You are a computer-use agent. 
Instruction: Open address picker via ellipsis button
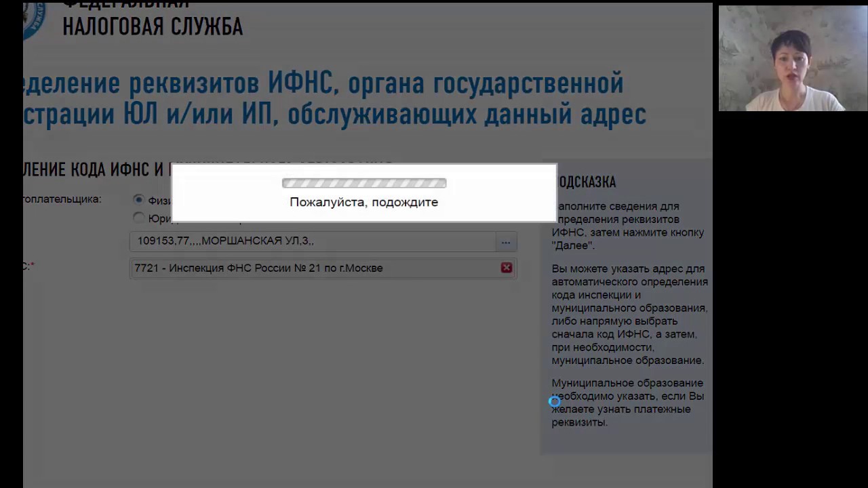(x=506, y=242)
